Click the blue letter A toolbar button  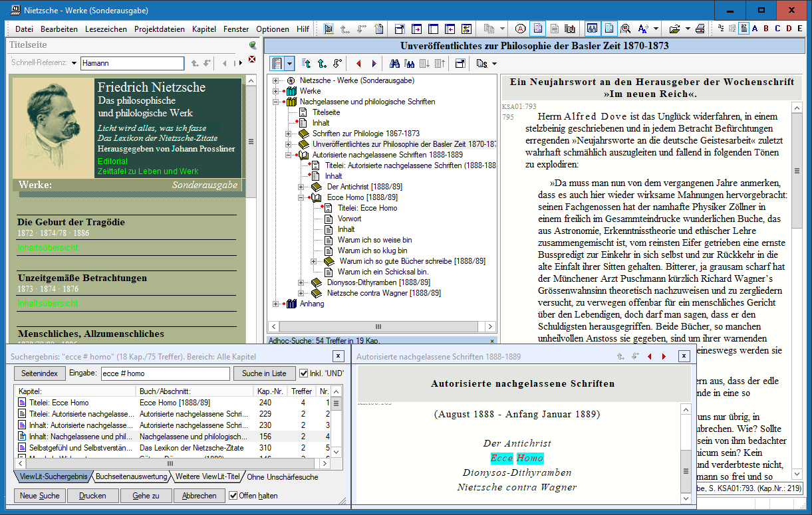click(x=753, y=29)
